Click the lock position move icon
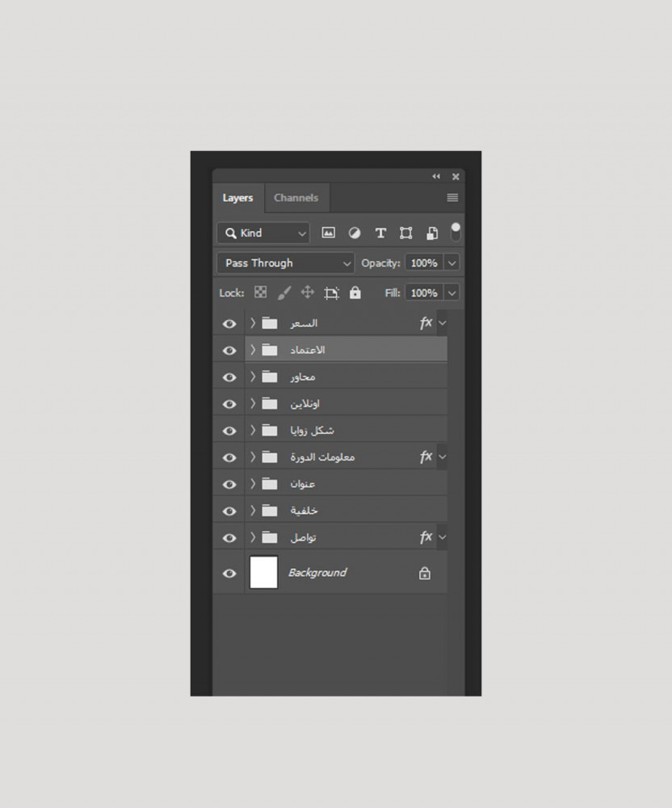The image size is (672, 808). click(x=307, y=292)
